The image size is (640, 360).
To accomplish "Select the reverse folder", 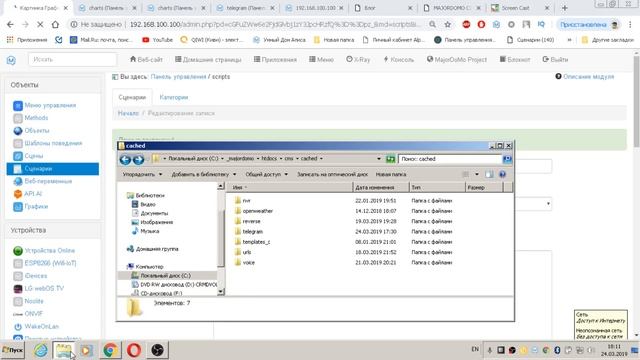I will coord(251,221).
